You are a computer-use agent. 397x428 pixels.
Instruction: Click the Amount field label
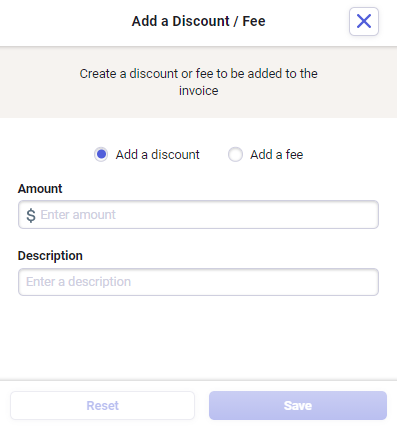point(40,189)
